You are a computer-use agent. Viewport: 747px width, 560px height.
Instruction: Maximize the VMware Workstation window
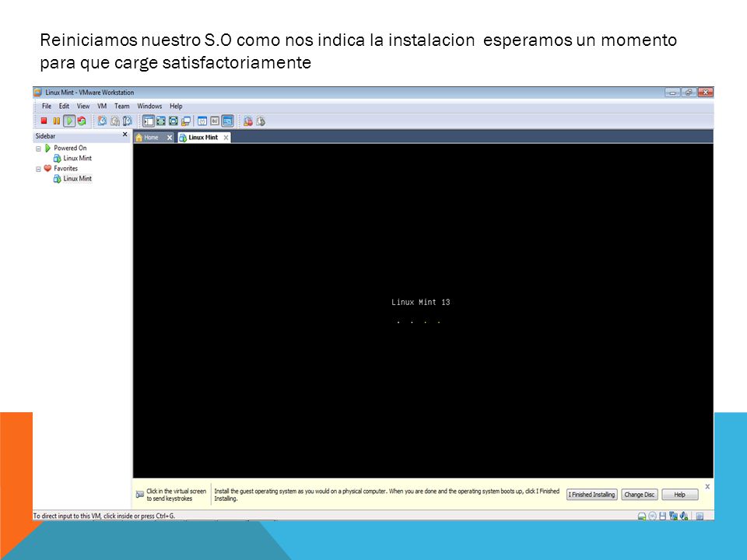(689, 93)
